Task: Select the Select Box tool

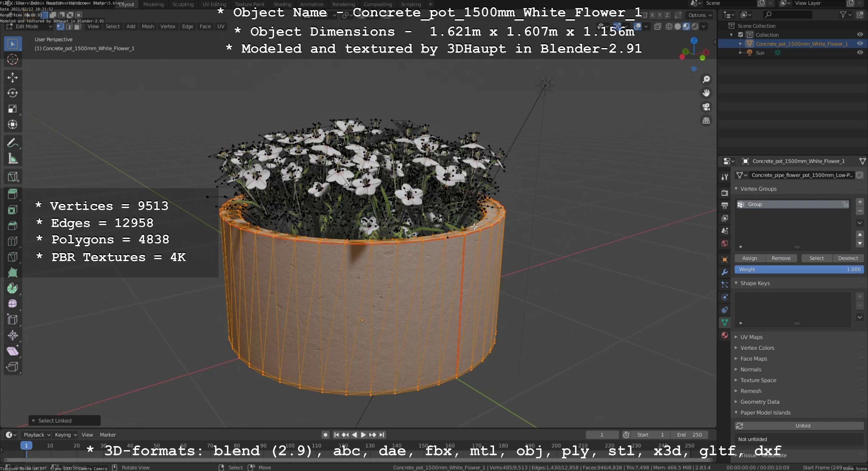Action: point(13,44)
